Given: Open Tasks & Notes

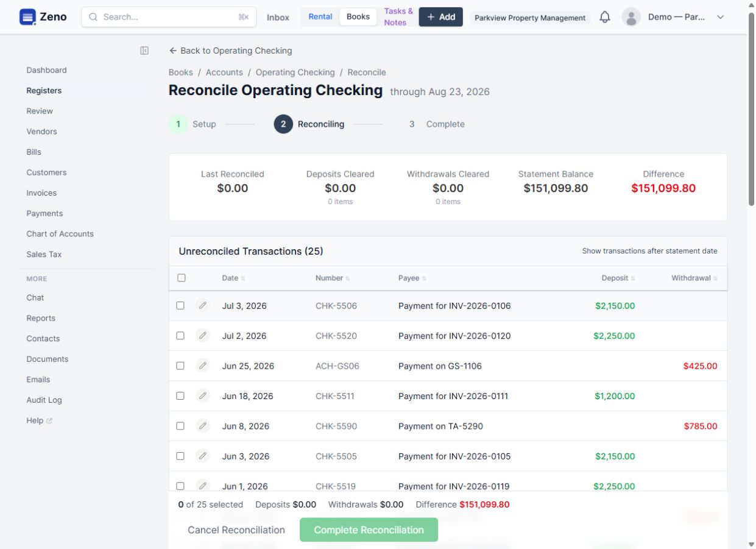Looking at the screenshot, I should pyautogui.click(x=398, y=16).
